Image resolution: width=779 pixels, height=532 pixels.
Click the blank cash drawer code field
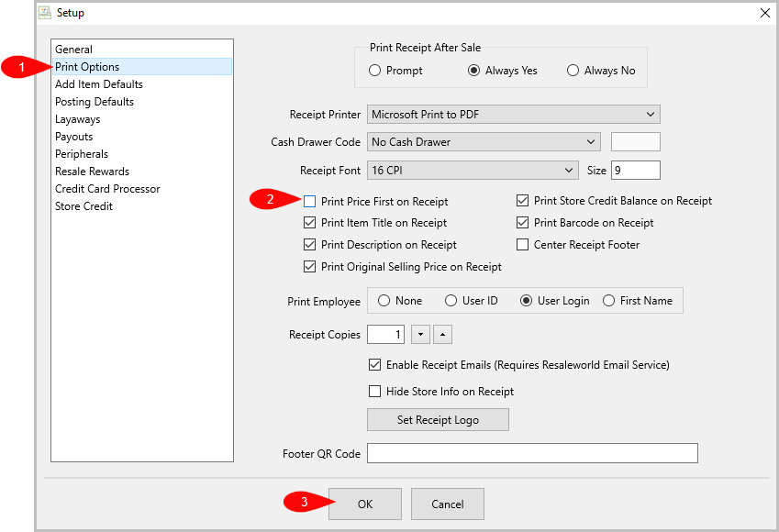(x=636, y=142)
